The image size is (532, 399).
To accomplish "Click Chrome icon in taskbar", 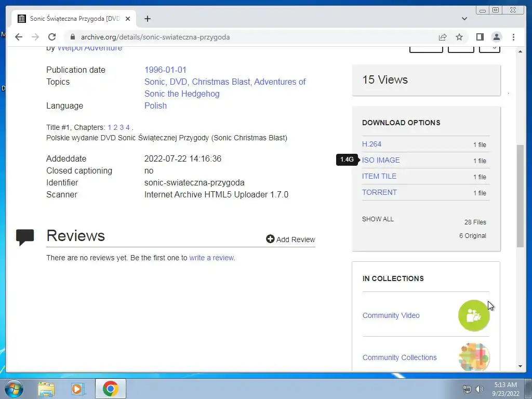I will tap(111, 389).
